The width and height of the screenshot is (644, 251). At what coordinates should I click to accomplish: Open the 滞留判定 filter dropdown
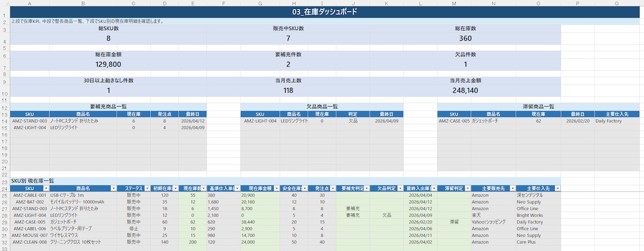pyautogui.click(x=466, y=189)
